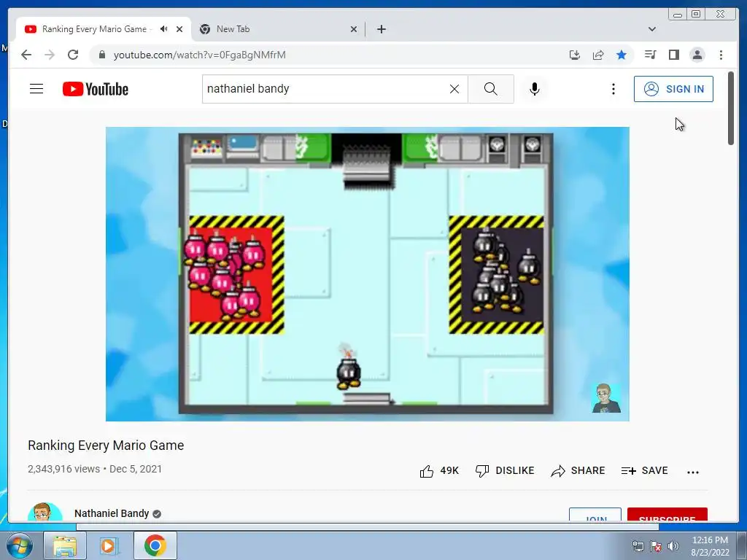Go to YouTube home via logo
This screenshot has width=747, height=560.
96,89
